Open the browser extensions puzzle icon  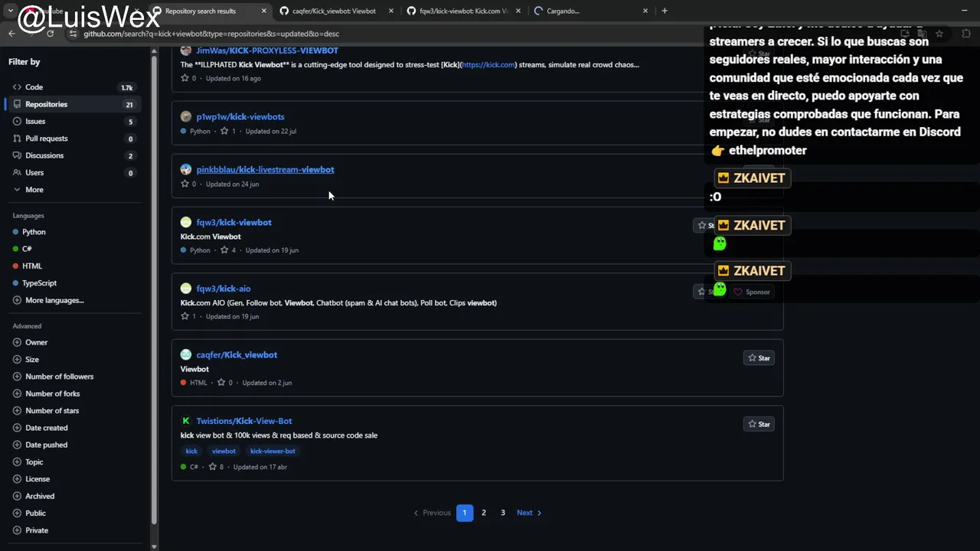(965, 34)
